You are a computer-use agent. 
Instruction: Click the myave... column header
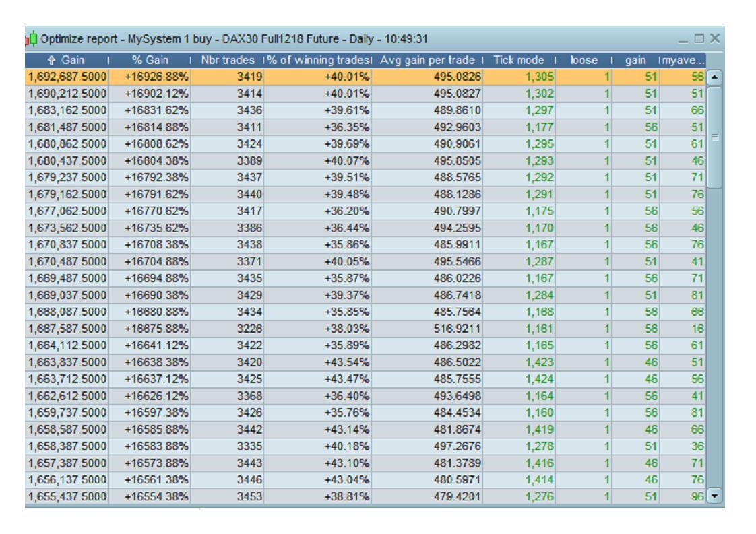click(683, 60)
